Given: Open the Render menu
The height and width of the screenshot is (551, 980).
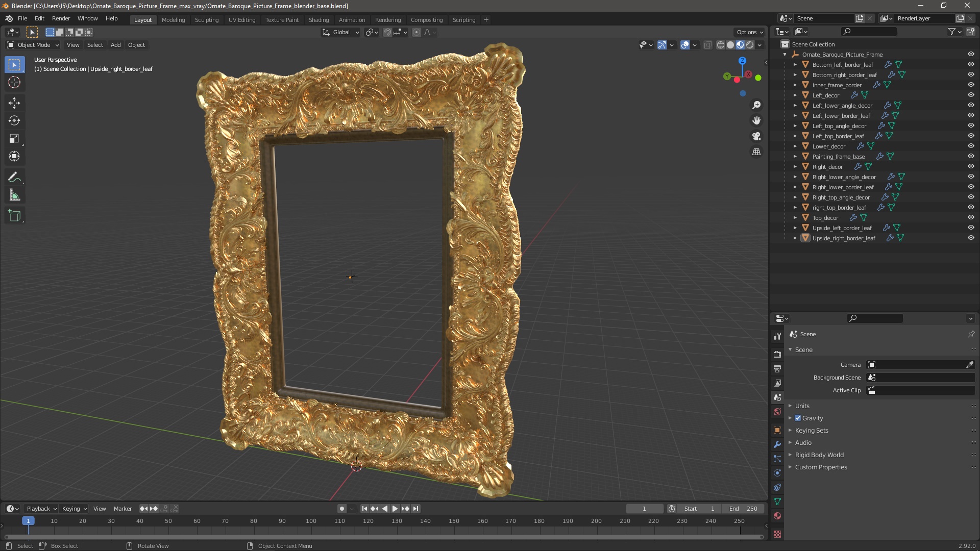Looking at the screenshot, I should [x=61, y=18].
